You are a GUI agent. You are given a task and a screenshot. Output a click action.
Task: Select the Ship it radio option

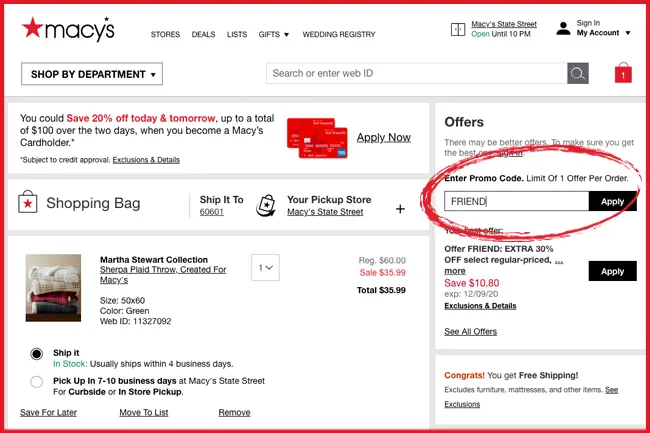[37, 353]
